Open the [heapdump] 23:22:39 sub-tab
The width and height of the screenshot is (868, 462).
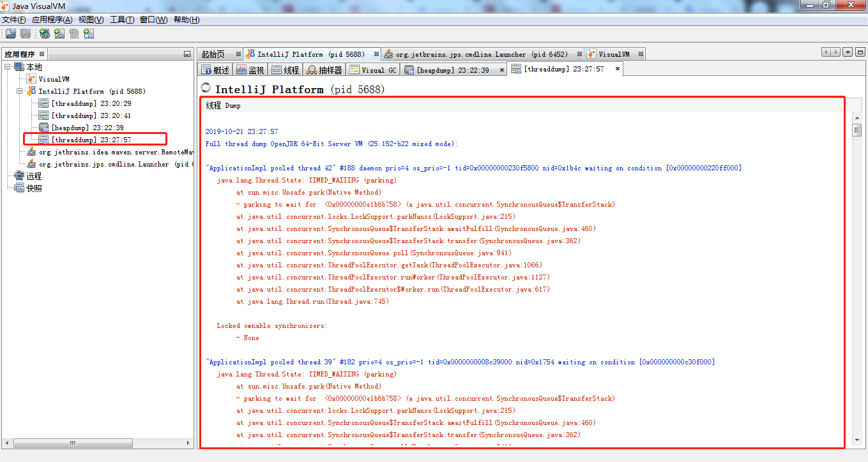454,70
